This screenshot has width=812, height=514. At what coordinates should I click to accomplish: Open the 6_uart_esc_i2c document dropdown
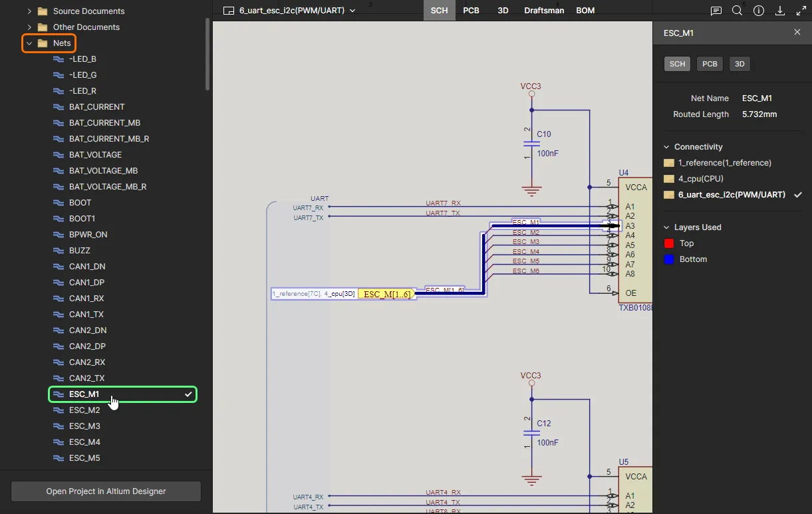point(352,11)
